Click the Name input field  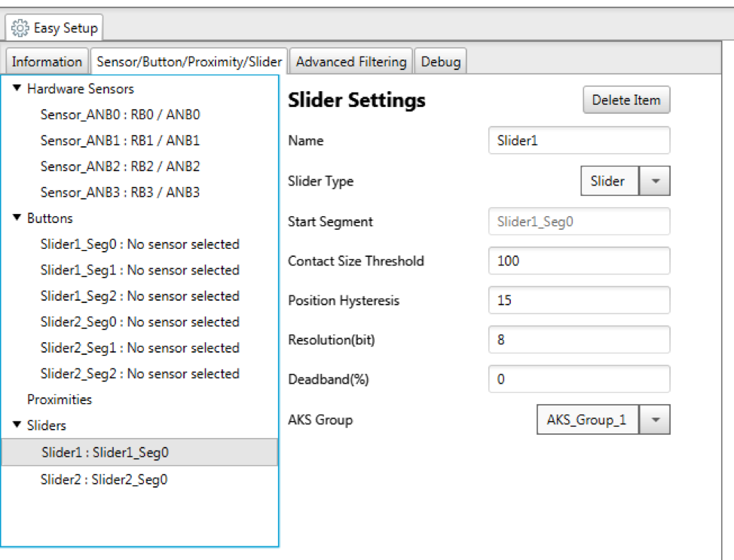579,140
